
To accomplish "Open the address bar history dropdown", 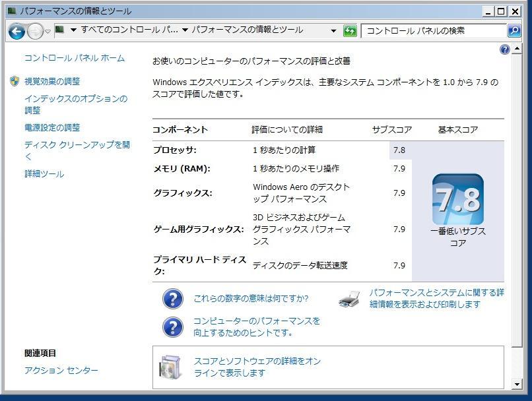I will [333, 31].
